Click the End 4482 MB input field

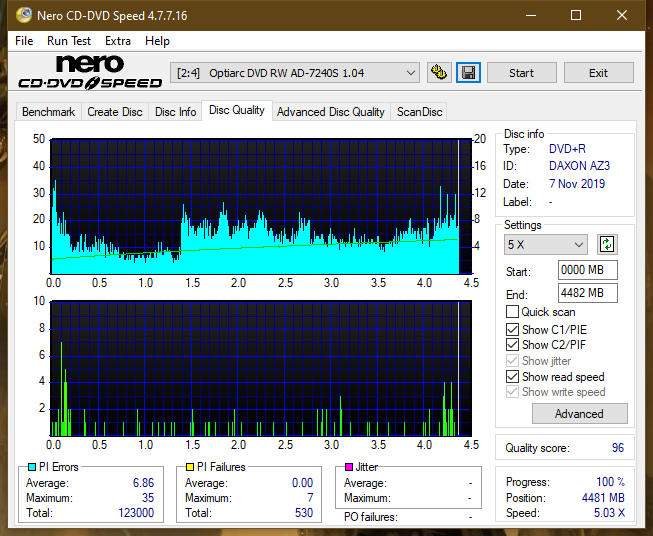coord(587,293)
